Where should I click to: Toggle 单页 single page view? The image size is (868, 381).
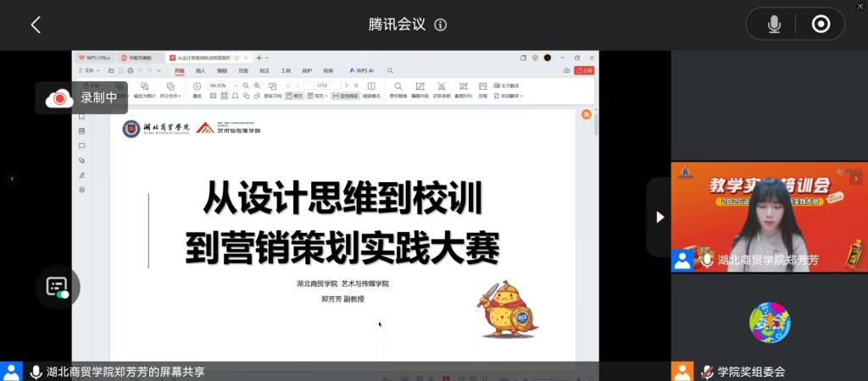[294, 97]
